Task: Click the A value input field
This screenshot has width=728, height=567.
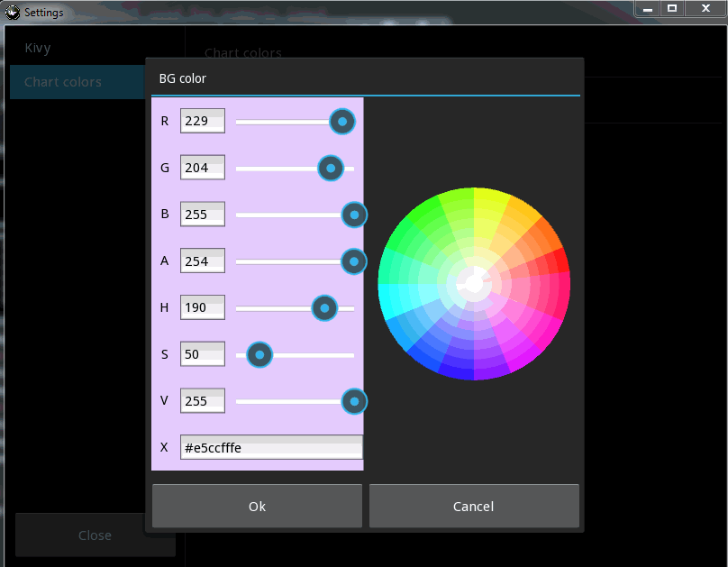Action: [x=203, y=261]
